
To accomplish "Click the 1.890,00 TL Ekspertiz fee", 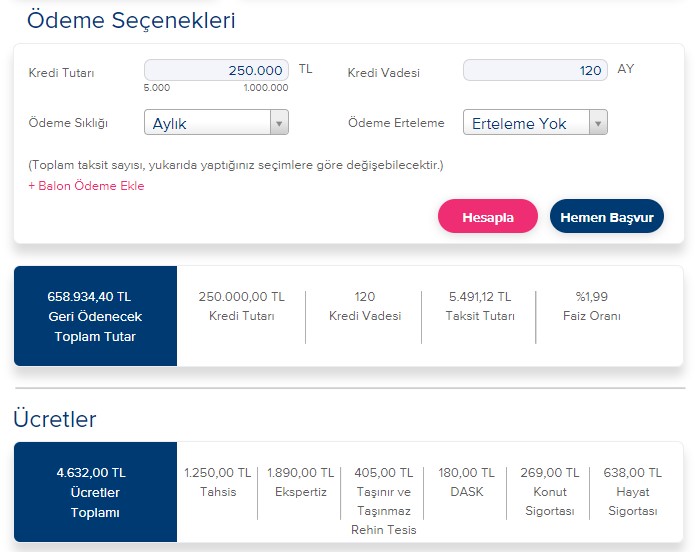I will tap(301, 482).
